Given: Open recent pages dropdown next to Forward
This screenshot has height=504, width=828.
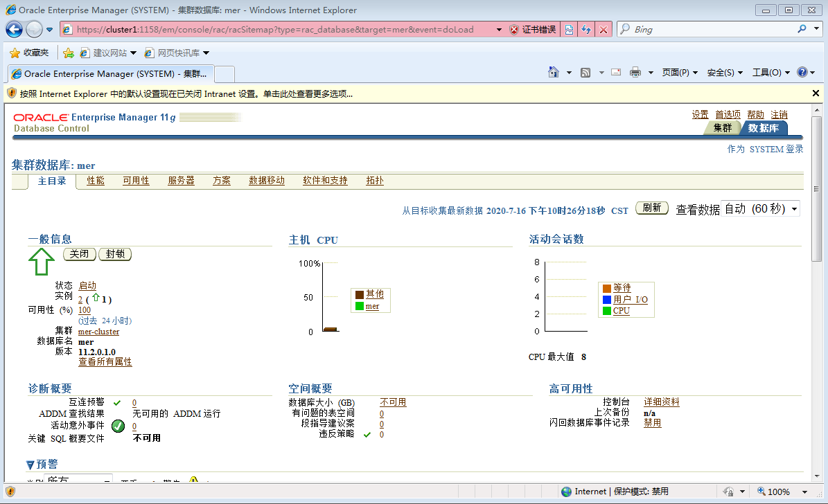Looking at the screenshot, I should (x=50, y=30).
